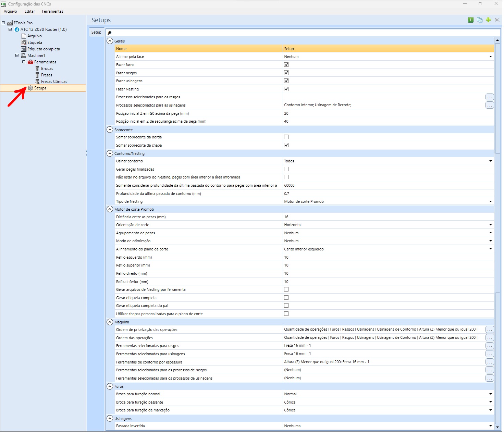The height and width of the screenshot is (433, 504).
Task: Select the Brocas drill bit tree item
Action: (x=47, y=69)
